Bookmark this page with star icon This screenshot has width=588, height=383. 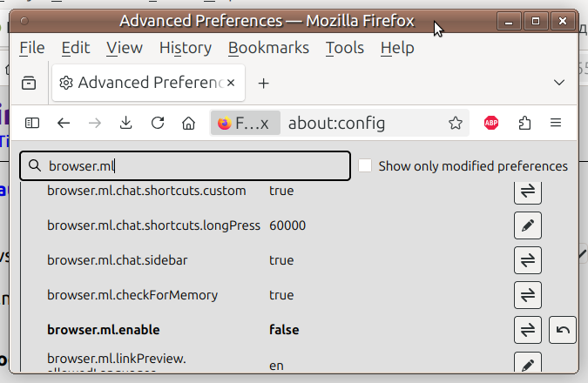(455, 124)
